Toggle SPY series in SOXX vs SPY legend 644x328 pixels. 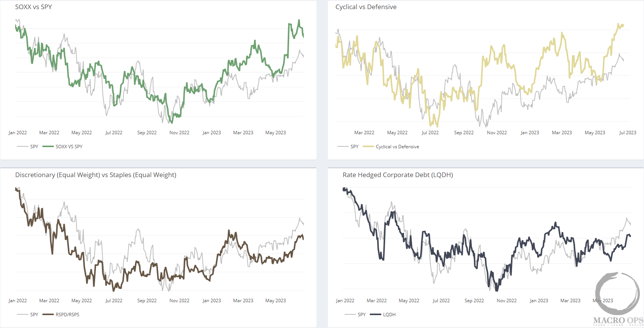pos(28,147)
